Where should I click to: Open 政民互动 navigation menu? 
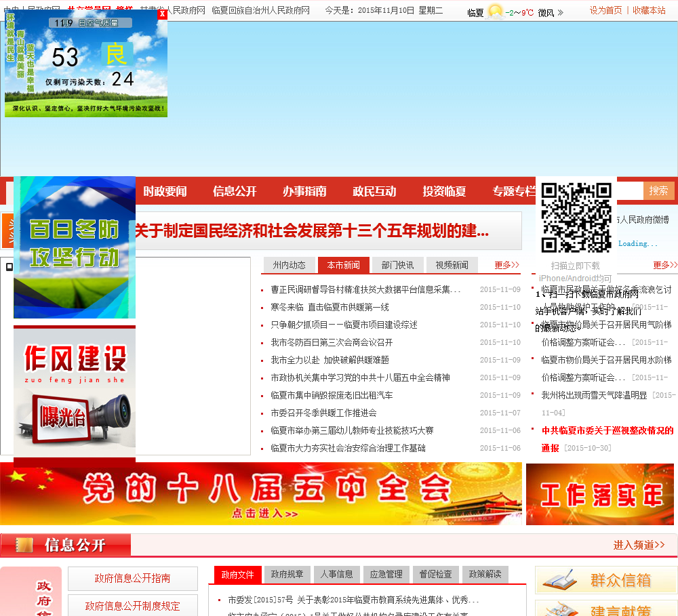(x=374, y=191)
